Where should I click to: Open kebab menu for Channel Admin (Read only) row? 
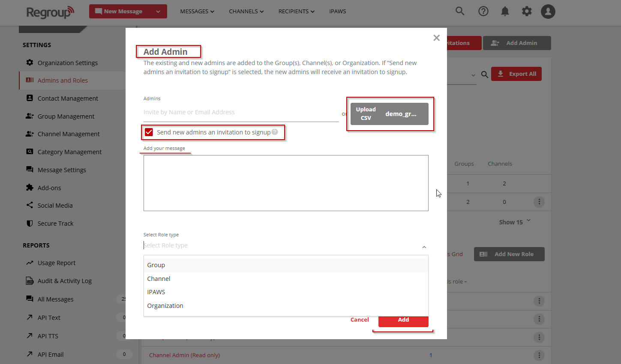pyautogui.click(x=539, y=355)
